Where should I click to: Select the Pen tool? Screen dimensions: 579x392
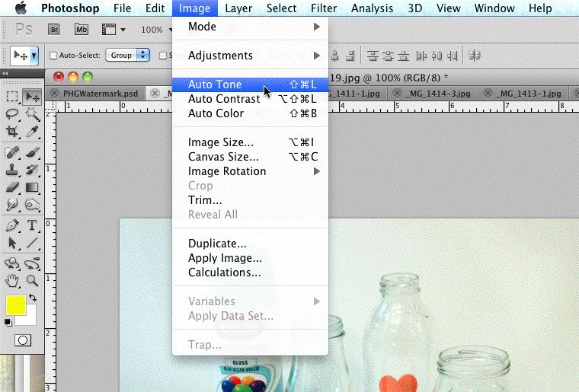pyautogui.click(x=12, y=225)
